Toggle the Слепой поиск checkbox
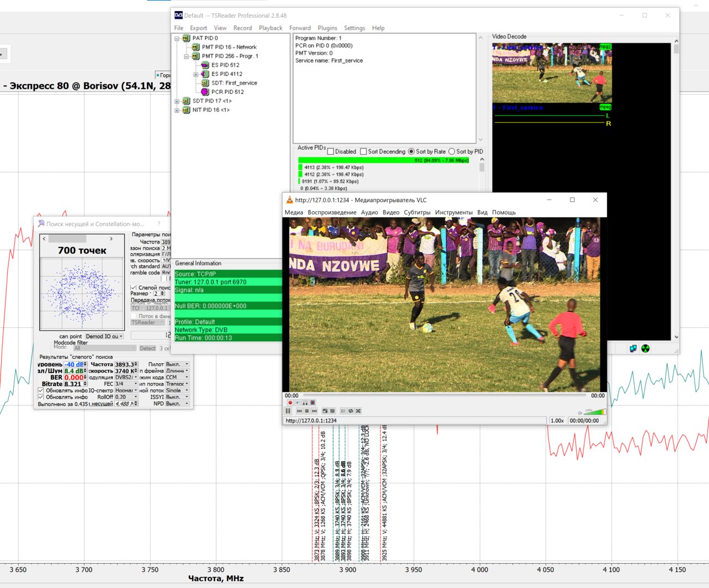 [133, 288]
